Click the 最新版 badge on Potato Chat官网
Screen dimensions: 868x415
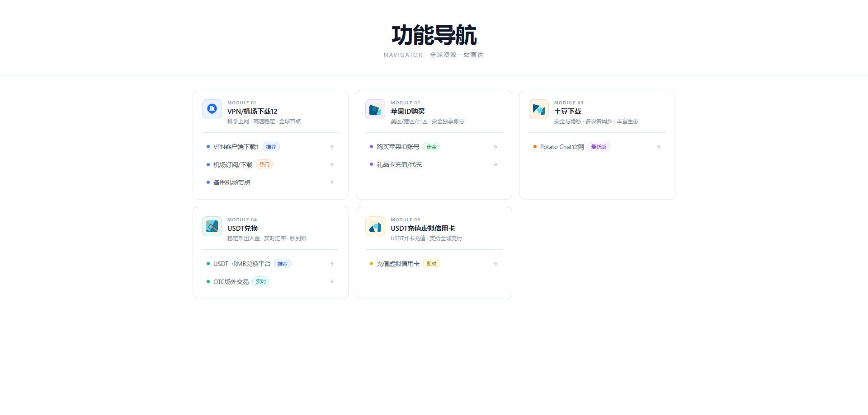click(599, 147)
